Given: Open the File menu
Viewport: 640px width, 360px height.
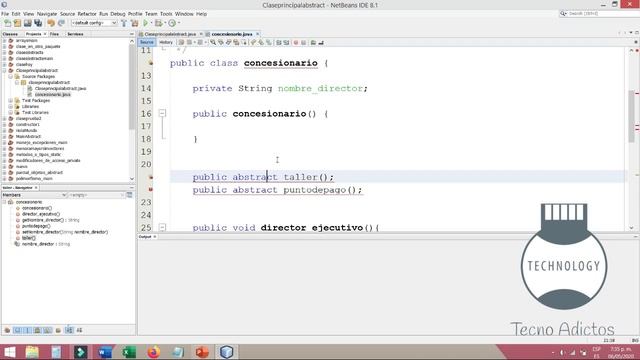Looking at the screenshot, I should (5, 14).
